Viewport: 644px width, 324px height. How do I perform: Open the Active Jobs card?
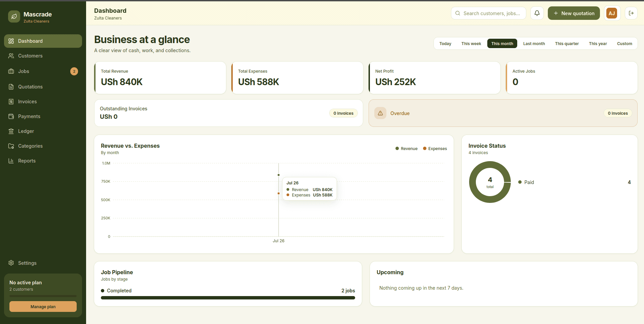572,78
